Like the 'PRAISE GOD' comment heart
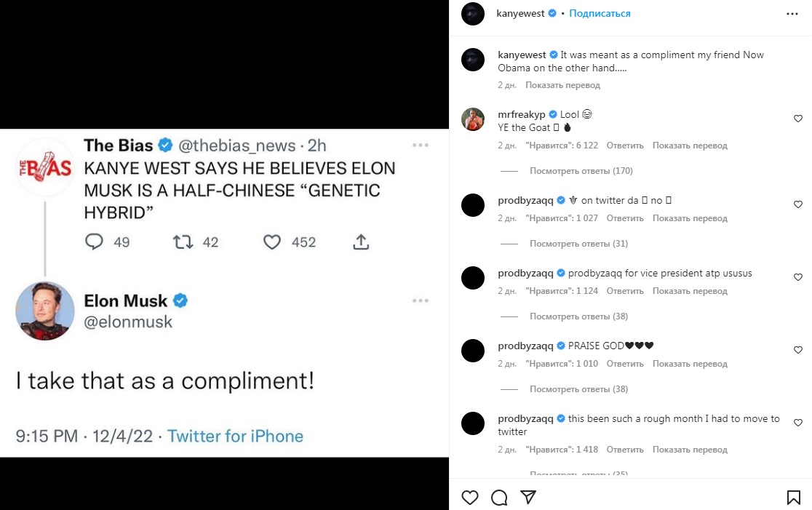 [x=798, y=350]
